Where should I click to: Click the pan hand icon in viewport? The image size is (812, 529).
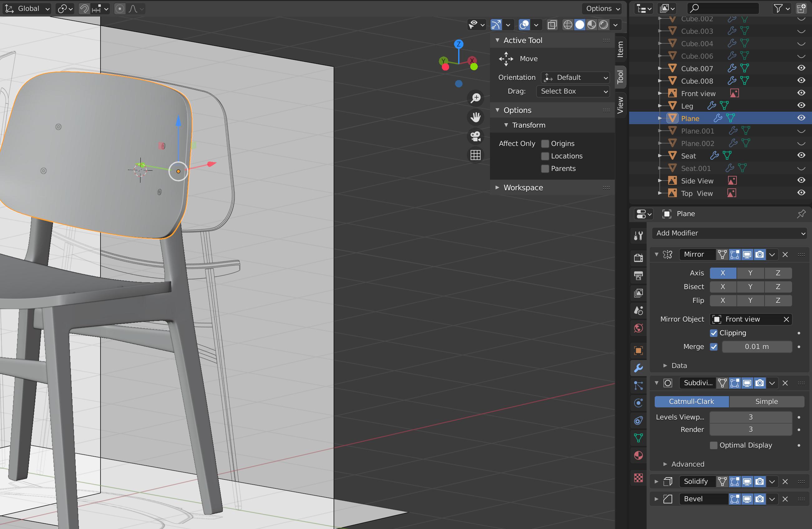pyautogui.click(x=475, y=117)
